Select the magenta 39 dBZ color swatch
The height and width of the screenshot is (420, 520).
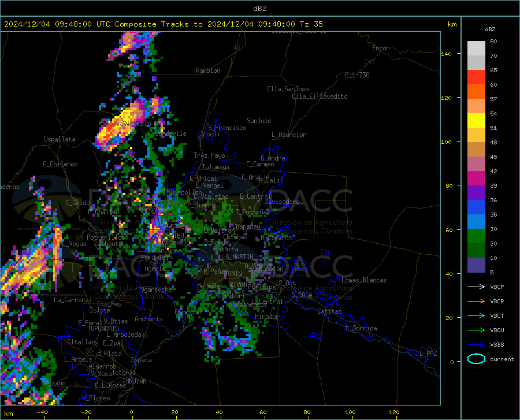point(476,179)
